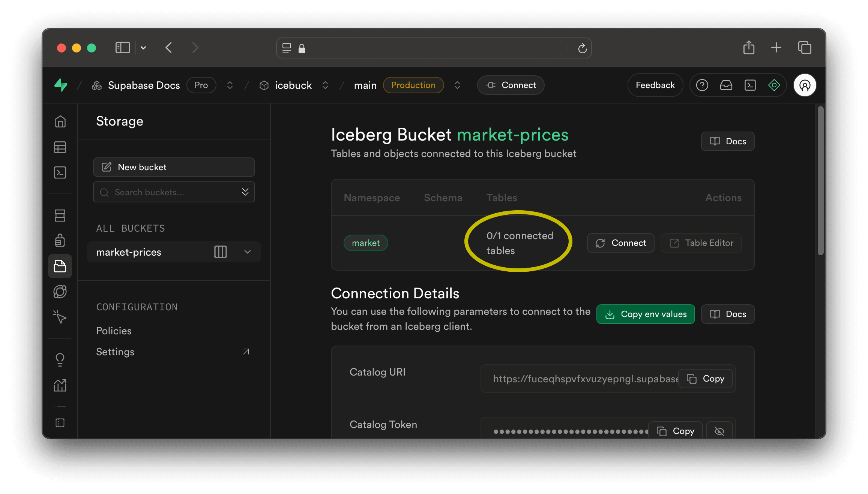Open the user account avatar
The image size is (868, 494).
pos(805,85)
